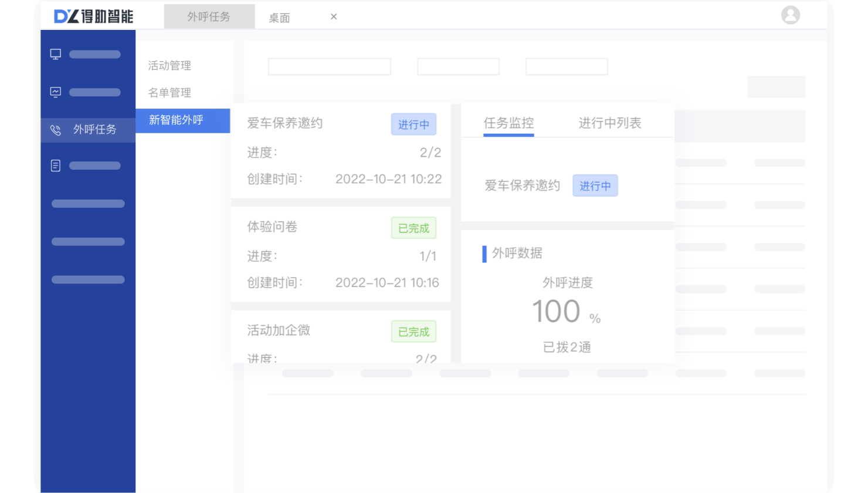
Task: Click the 得助智能 logo
Action: pyautogui.click(x=94, y=16)
